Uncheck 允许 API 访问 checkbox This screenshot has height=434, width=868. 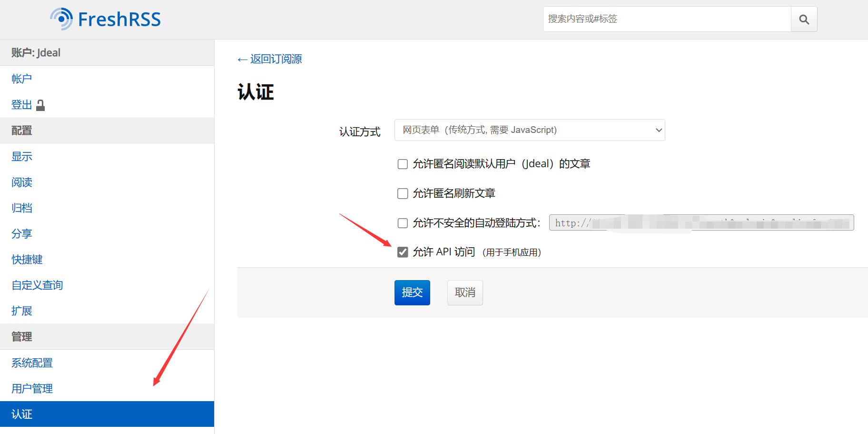click(x=403, y=252)
